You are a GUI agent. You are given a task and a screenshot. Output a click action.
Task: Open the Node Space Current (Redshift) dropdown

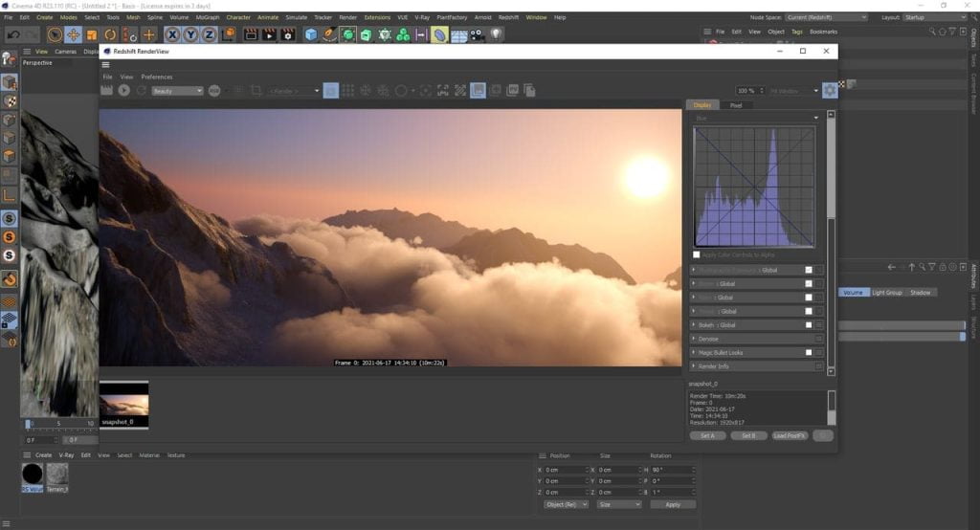(826, 17)
